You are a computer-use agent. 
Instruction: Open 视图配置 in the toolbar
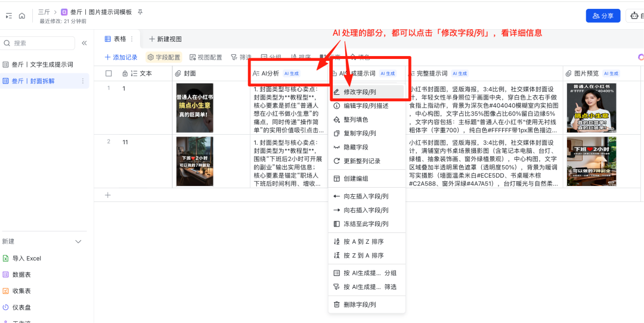tap(206, 57)
